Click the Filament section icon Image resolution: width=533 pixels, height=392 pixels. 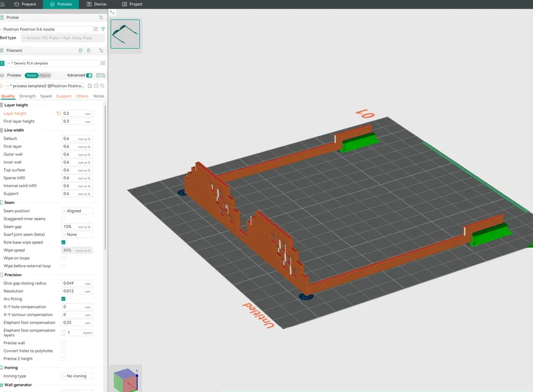pyautogui.click(x=2, y=50)
